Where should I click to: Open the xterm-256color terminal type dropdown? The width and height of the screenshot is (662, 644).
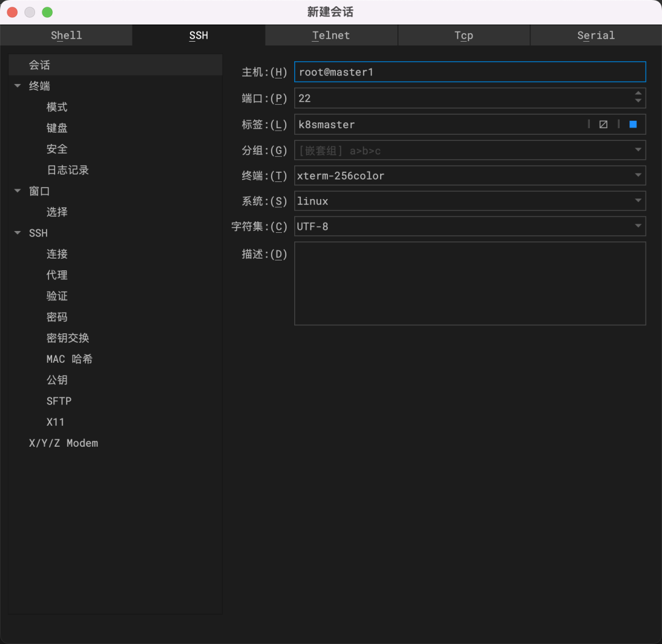(x=638, y=176)
